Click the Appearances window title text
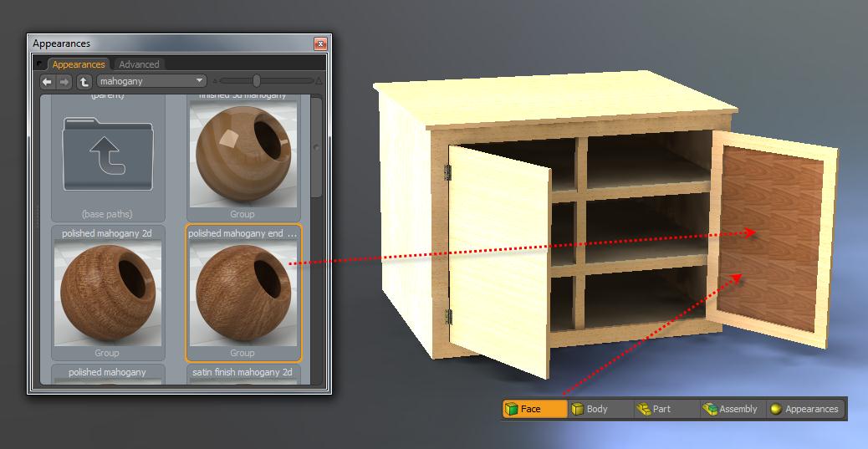Image resolution: width=868 pixels, height=449 pixels. point(61,43)
